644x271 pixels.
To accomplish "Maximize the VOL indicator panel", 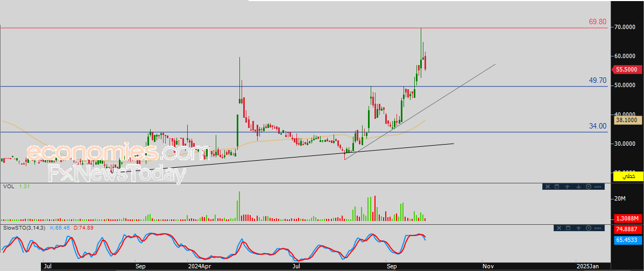I will click(x=557, y=187).
